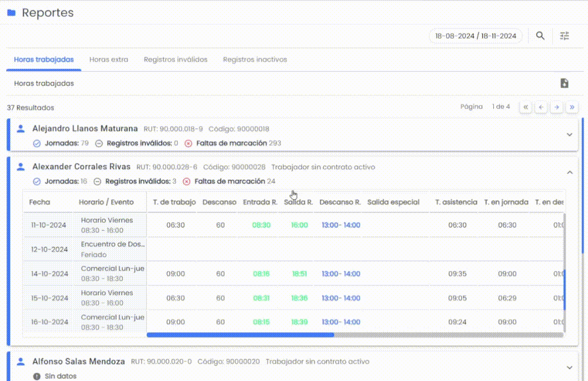Select the 11-10-2024 date cell
This screenshot has width=588, height=381.
tap(48, 225)
